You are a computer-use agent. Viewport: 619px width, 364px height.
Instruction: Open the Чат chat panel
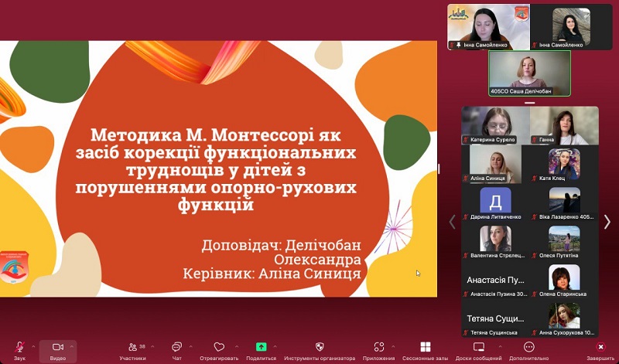(176, 348)
